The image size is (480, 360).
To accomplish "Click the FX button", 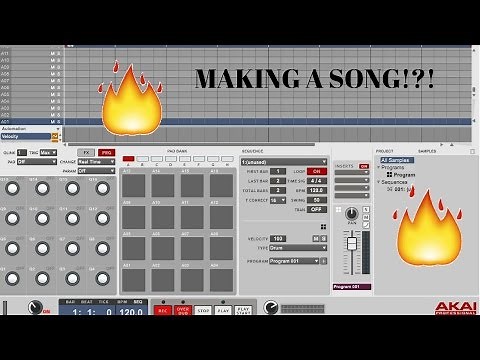I will (86, 153).
